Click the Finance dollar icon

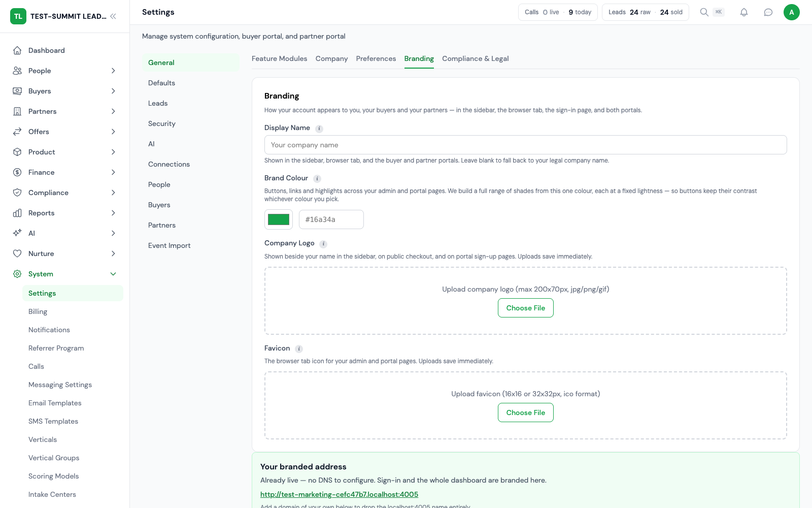tap(17, 172)
